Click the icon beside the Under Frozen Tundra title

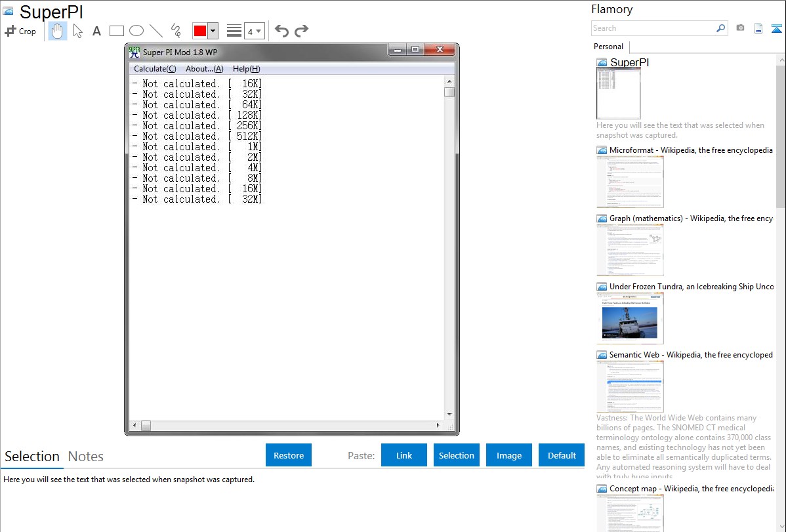[602, 287]
